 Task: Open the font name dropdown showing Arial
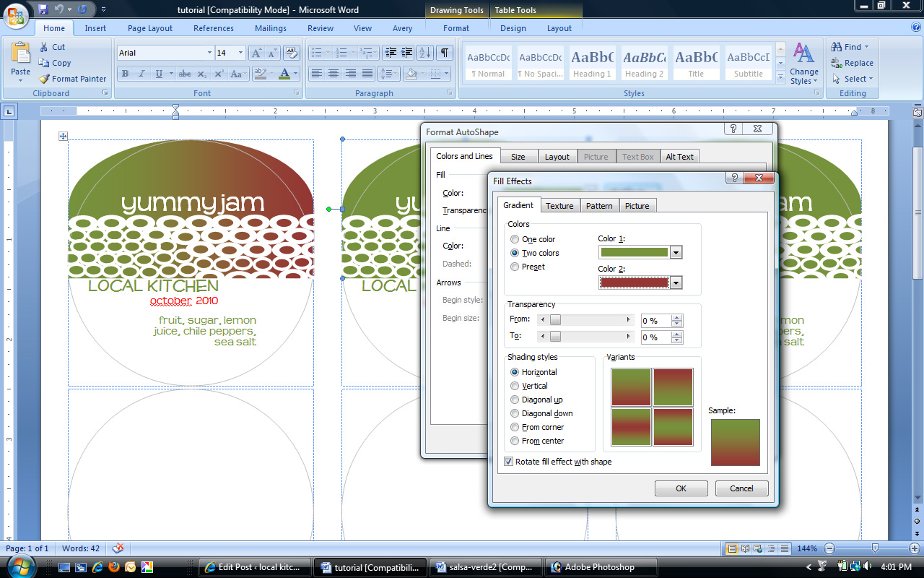(209, 53)
